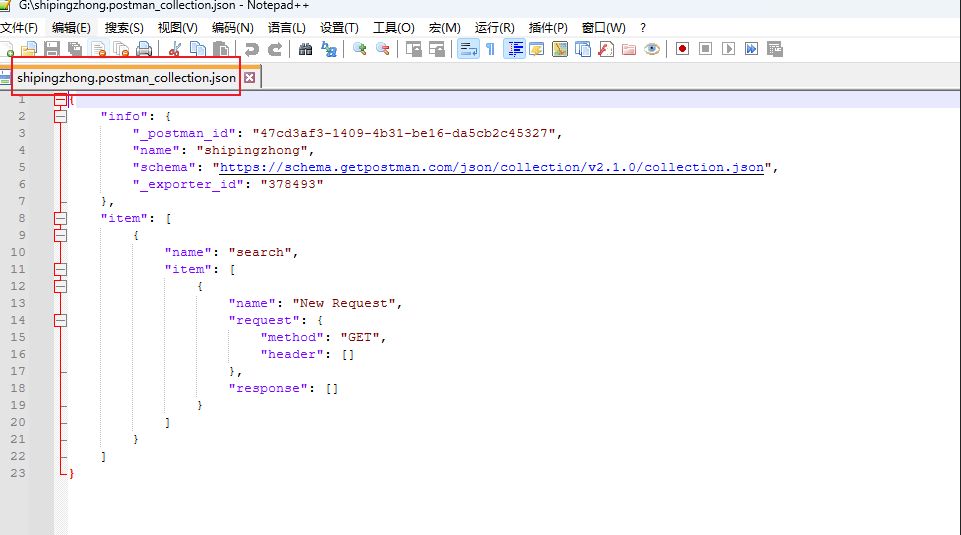Start macro recording with red record icon
Viewport: 961px width, 535px height.
pyautogui.click(x=682, y=49)
